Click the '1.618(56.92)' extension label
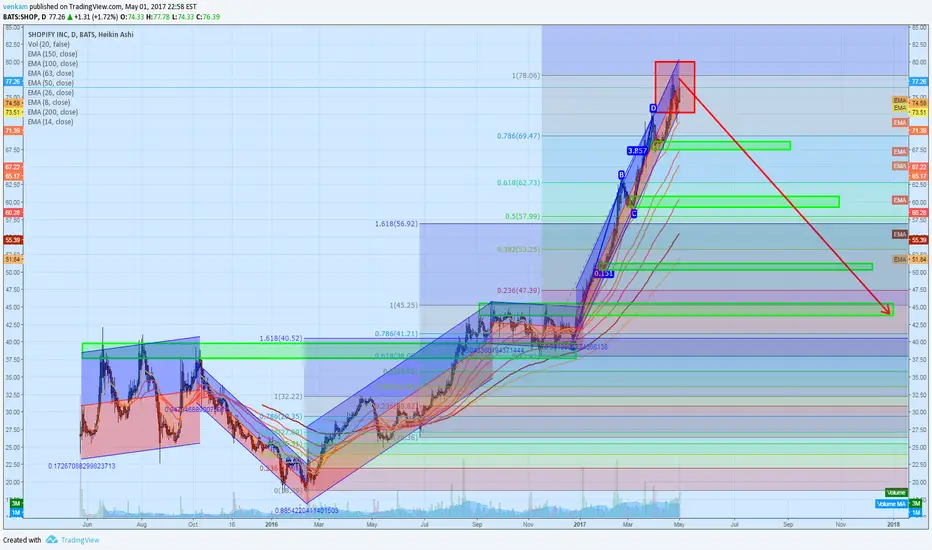This screenshot has height=550, width=932. (396, 224)
